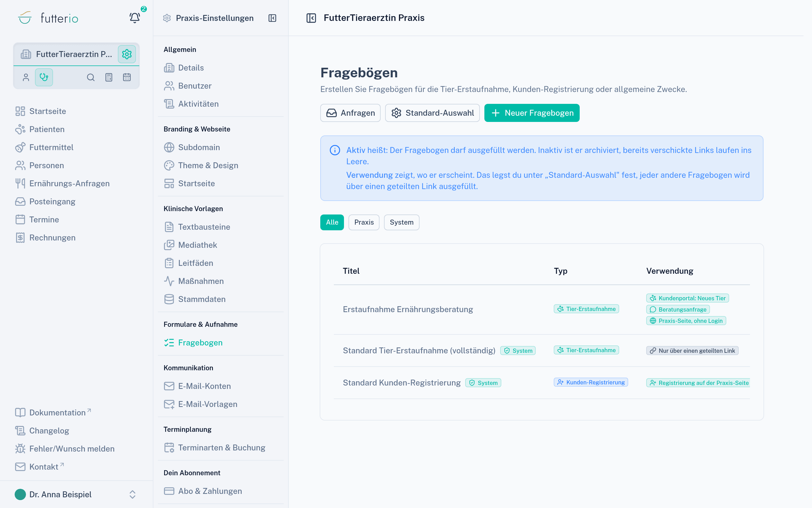This screenshot has width=812, height=508.
Task: Select the stethoscope practice mode icon
Action: [44, 77]
